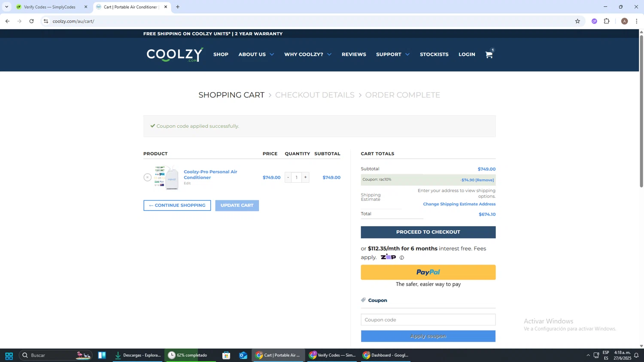Click Update Cart button
Viewport: 644px width, 362px height.
(237, 205)
